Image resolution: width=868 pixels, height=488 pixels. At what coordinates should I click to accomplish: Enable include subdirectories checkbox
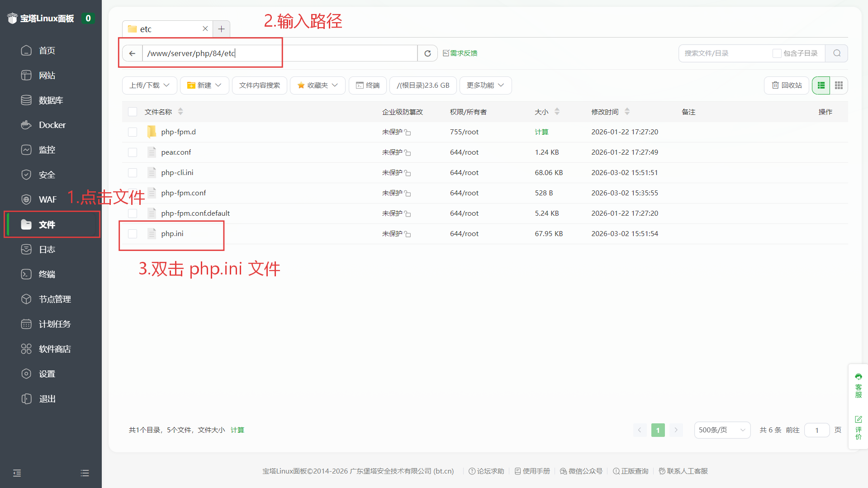coord(777,53)
